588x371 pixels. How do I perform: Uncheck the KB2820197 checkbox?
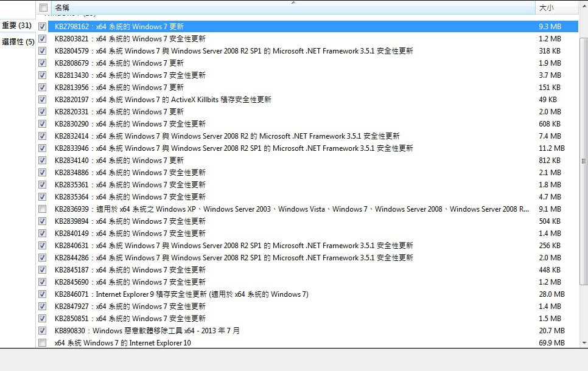tap(43, 100)
